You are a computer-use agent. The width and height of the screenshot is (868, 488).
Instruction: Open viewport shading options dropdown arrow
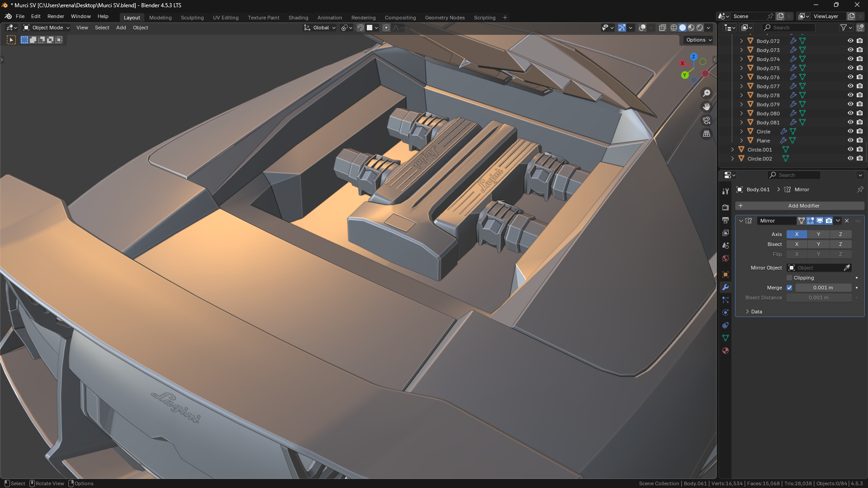[x=709, y=28]
